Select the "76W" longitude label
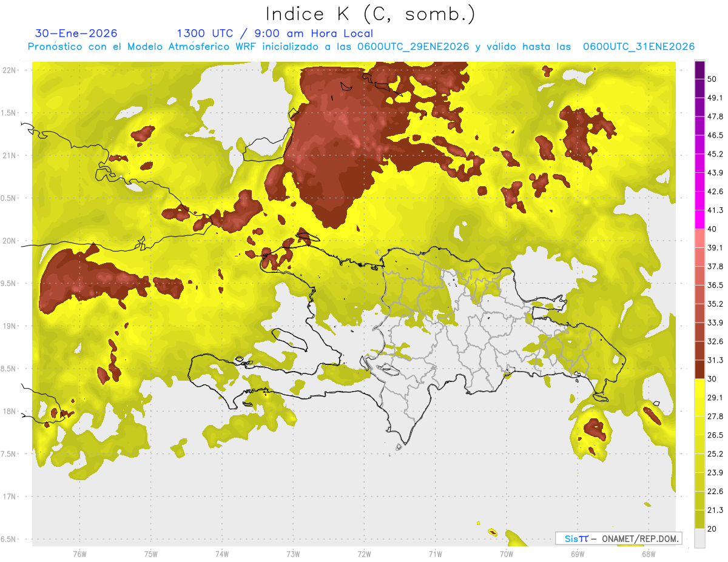The width and height of the screenshot is (728, 562). point(79,554)
